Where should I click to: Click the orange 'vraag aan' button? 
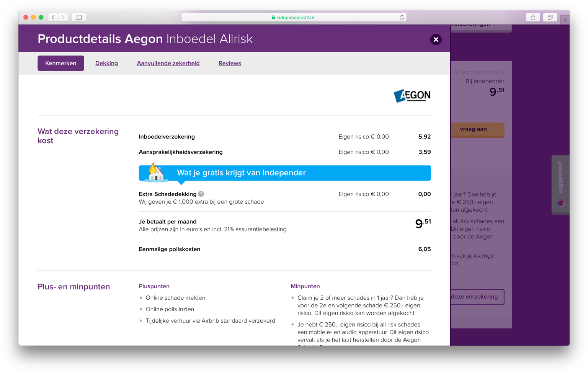click(477, 129)
